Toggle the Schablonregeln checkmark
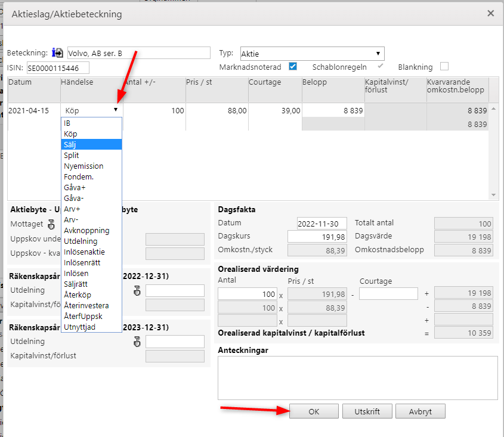The image size is (504, 437). pos(381,66)
